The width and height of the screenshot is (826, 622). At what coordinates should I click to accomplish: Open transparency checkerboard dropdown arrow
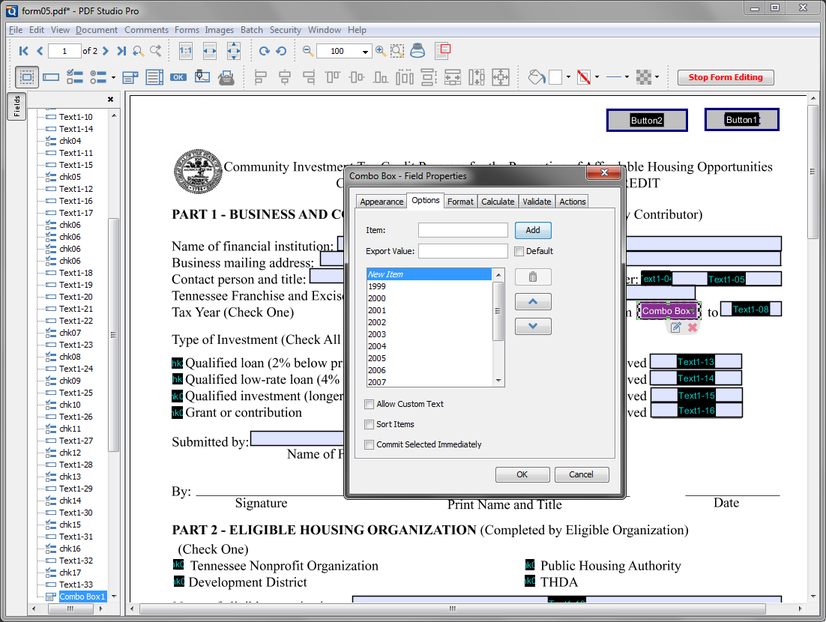(x=657, y=77)
